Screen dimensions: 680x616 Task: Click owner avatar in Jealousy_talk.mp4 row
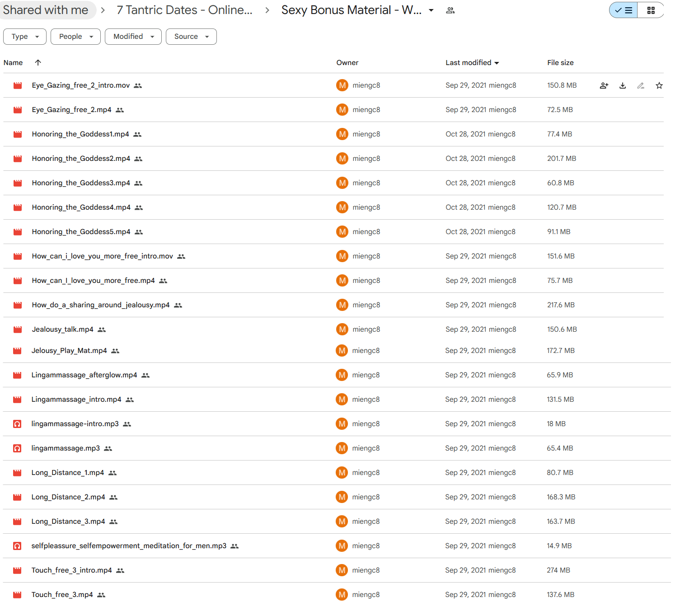[x=342, y=329]
